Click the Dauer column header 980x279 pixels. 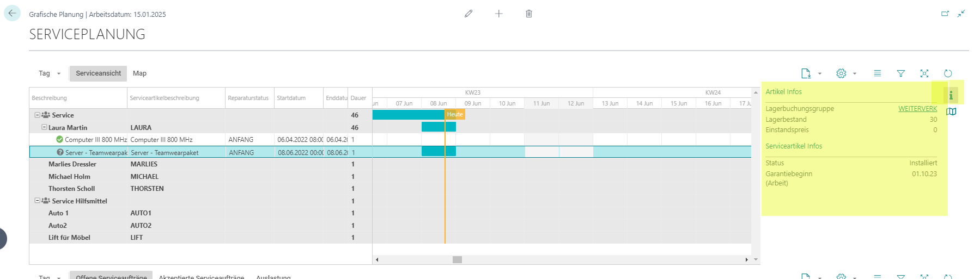[x=360, y=98]
